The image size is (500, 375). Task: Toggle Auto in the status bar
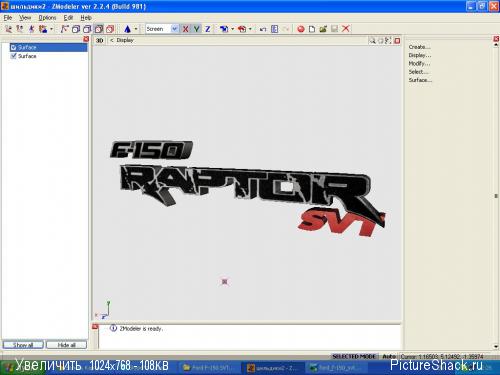(x=389, y=356)
